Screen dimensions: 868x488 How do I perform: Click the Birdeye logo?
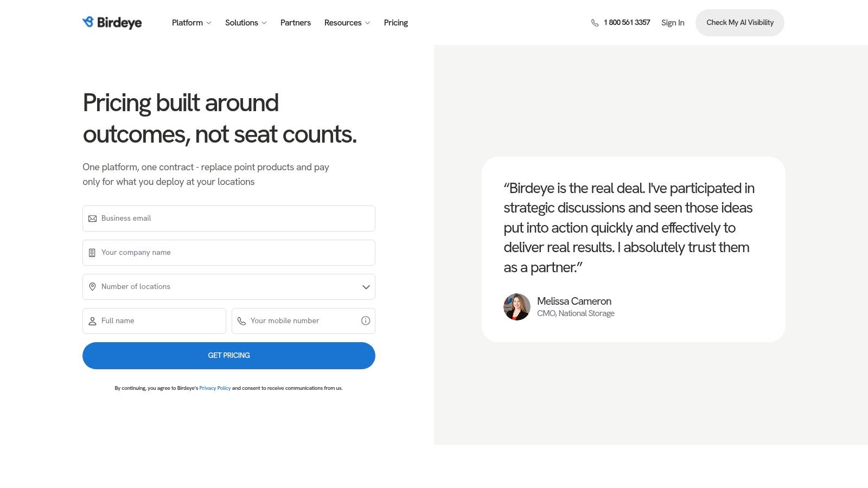pos(112,22)
